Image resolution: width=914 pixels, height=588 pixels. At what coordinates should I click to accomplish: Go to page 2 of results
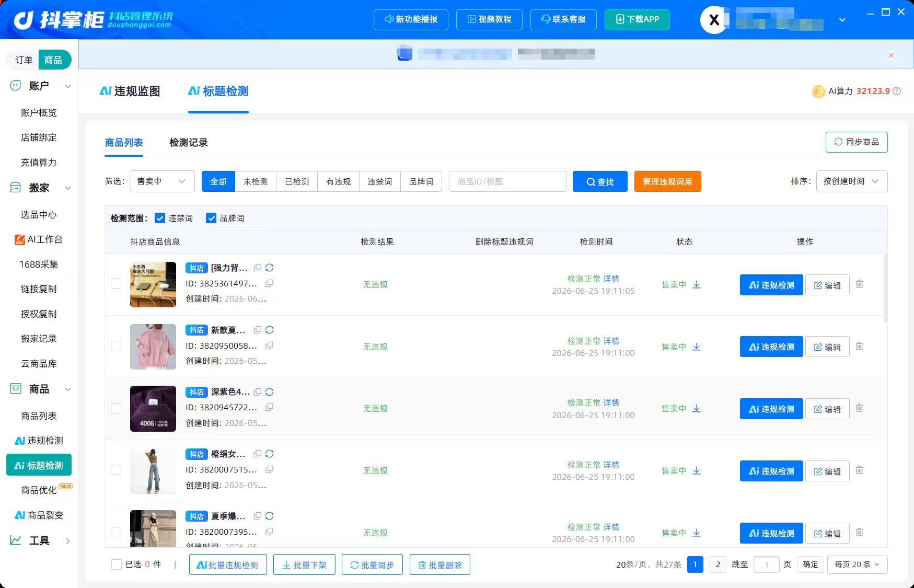point(718,564)
